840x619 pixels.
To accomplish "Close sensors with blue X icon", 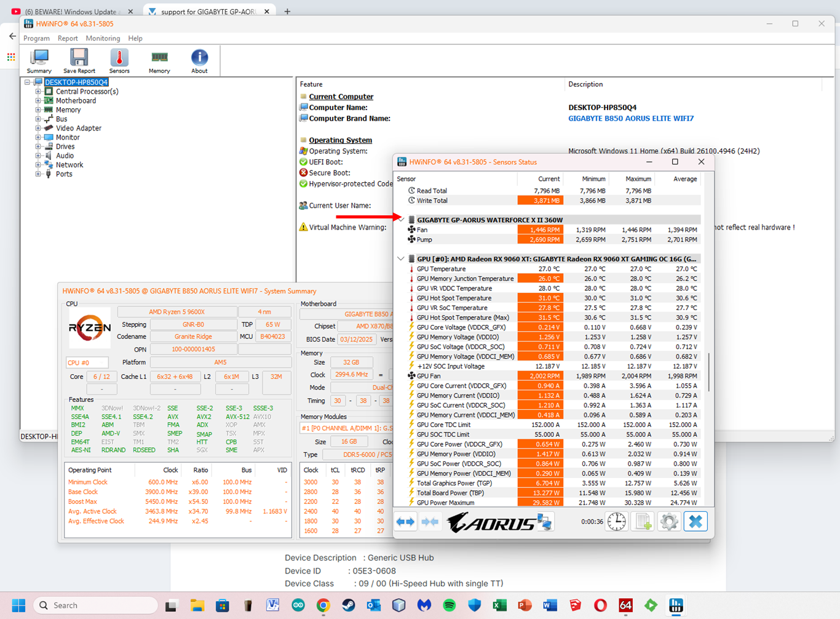I will [695, 522].
